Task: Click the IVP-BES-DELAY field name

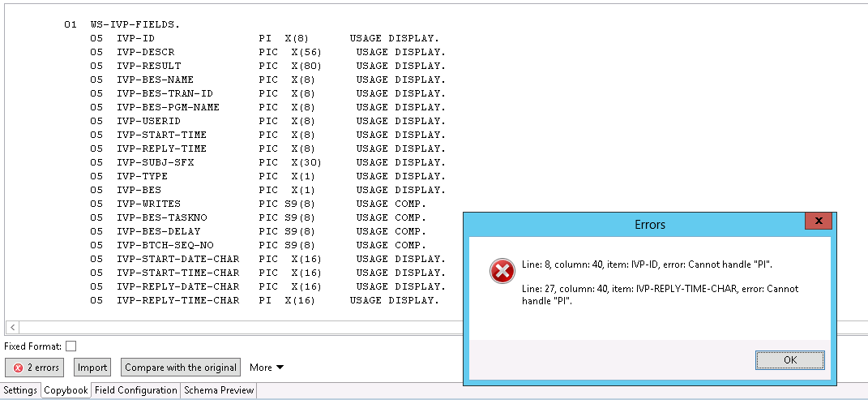Action: point(158,231)
